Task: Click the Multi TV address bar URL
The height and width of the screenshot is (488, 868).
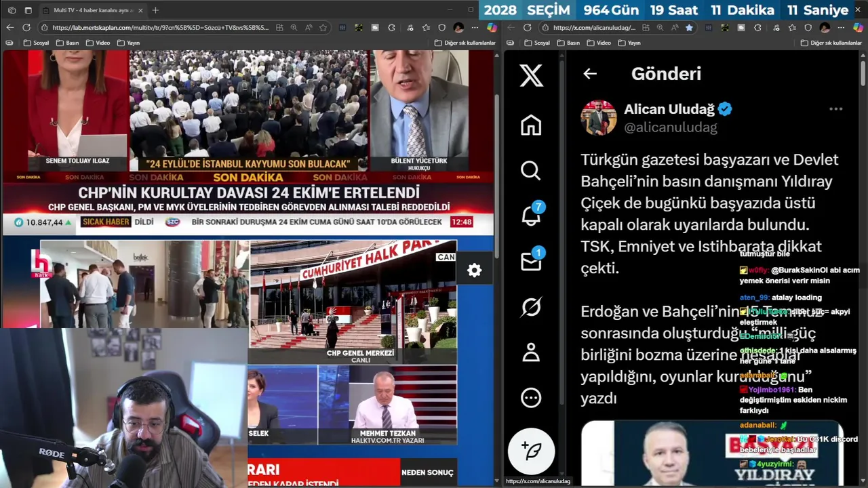Action: (x=161, y=28)
